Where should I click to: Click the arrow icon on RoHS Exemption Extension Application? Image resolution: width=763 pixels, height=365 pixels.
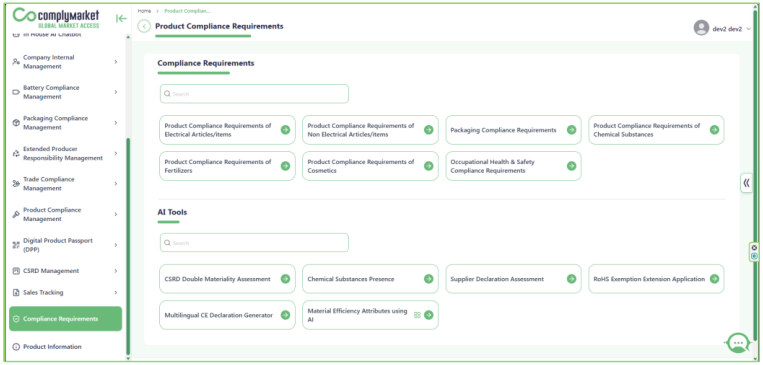click(714, 279)
